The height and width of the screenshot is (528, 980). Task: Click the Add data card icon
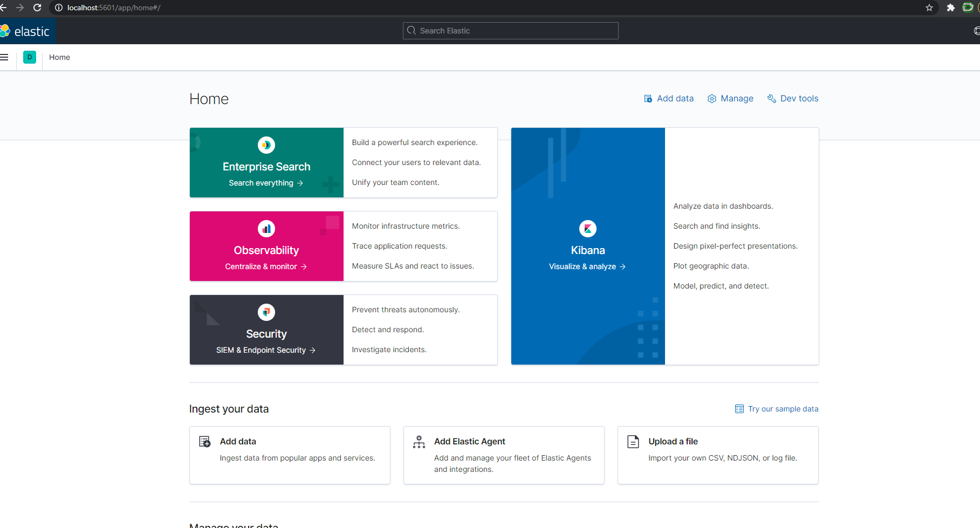205,442
